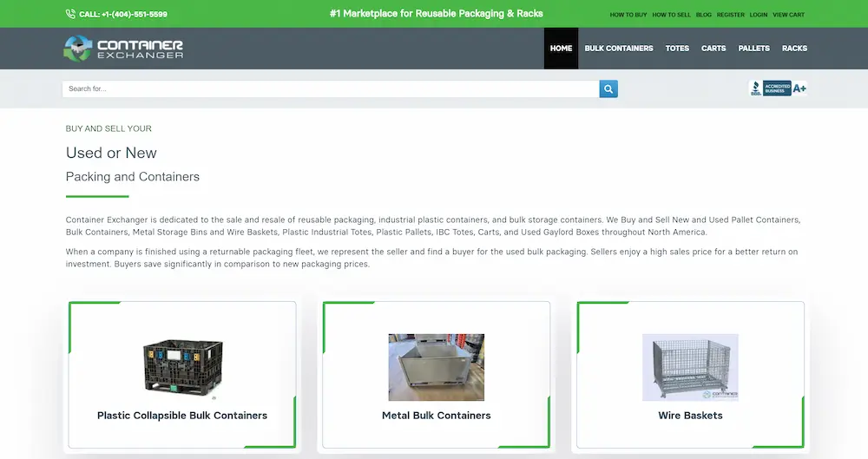This screenshot has width=868, height=459.
Task: Click the blue magnifier search button
Action: pos(608,89)
